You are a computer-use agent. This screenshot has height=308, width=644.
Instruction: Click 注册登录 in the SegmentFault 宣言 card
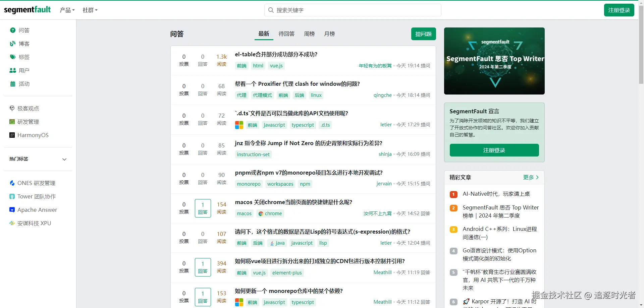point(494,150)
